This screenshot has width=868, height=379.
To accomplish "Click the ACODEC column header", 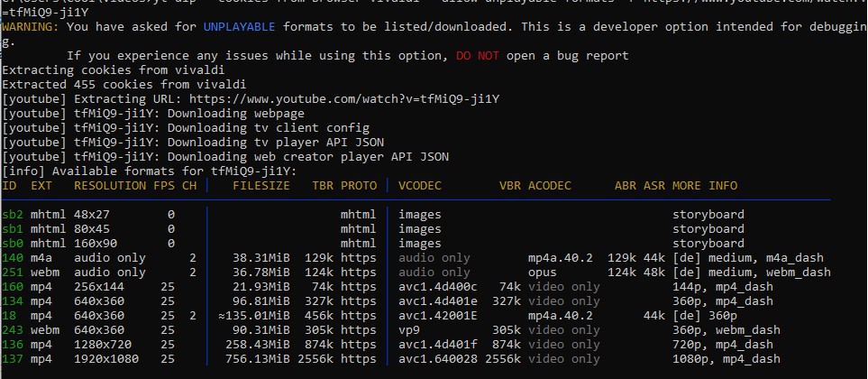I will click(550, 186).
